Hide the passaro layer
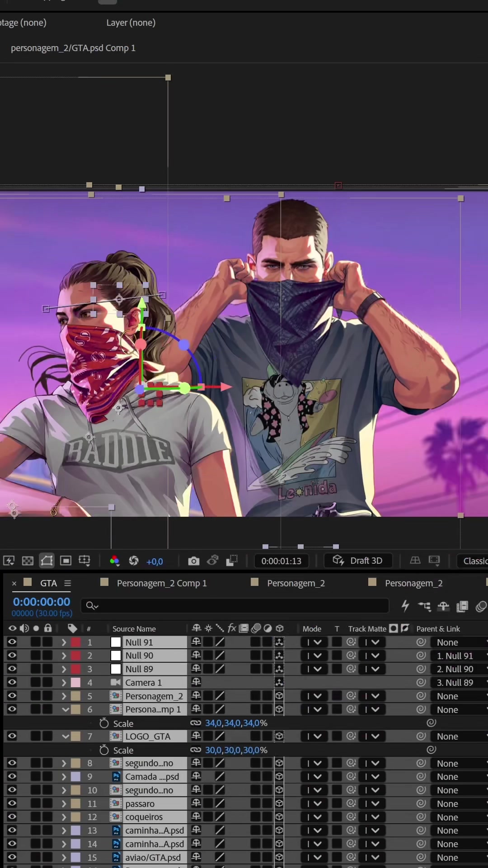 pyautogui.click(x=12, y=803)
